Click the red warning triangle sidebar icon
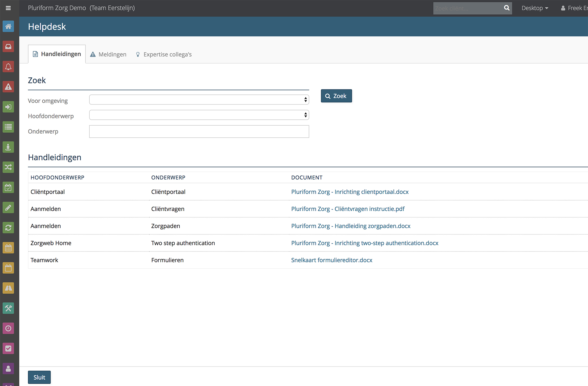This screenshot has width=588, height=386. coord(8,87)
